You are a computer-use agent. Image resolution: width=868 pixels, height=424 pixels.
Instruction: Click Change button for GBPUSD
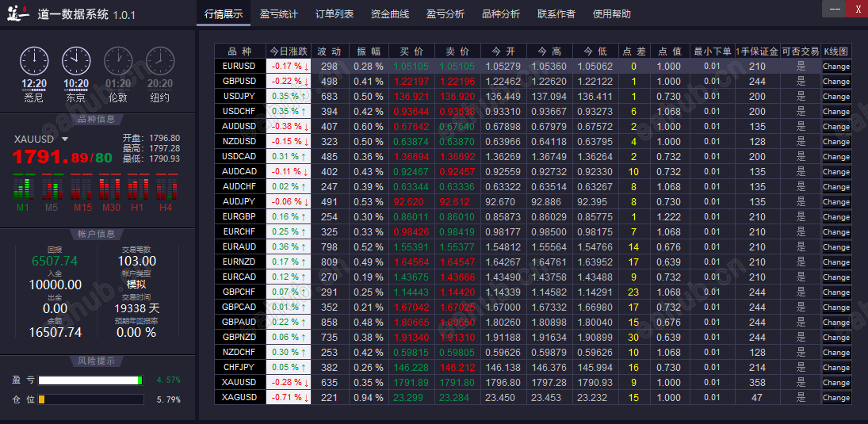click(x=835, y=82)
